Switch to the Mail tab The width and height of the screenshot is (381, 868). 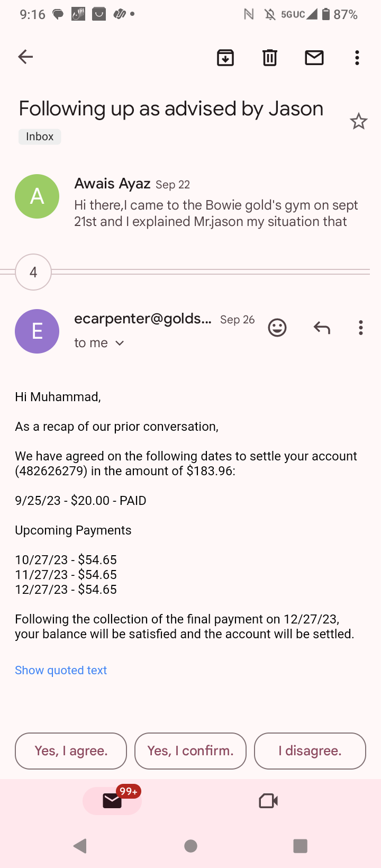[112, 801]
